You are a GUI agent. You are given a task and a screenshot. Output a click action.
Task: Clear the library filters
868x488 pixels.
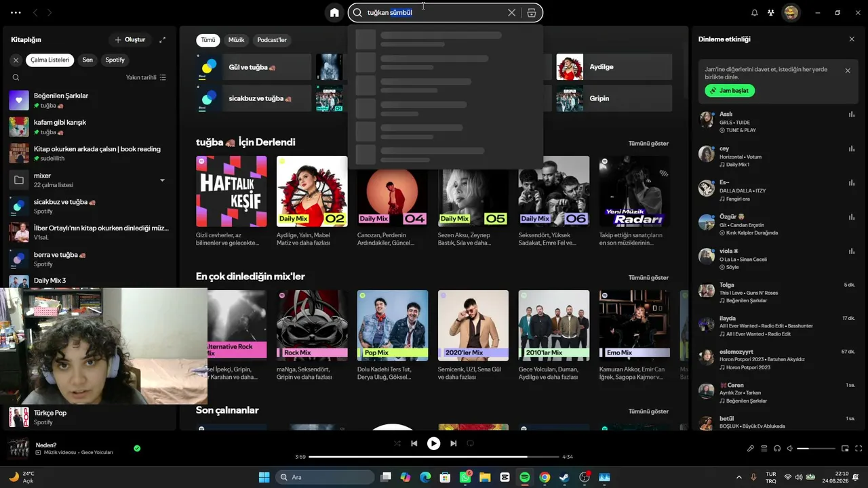[x=16, y=60]
